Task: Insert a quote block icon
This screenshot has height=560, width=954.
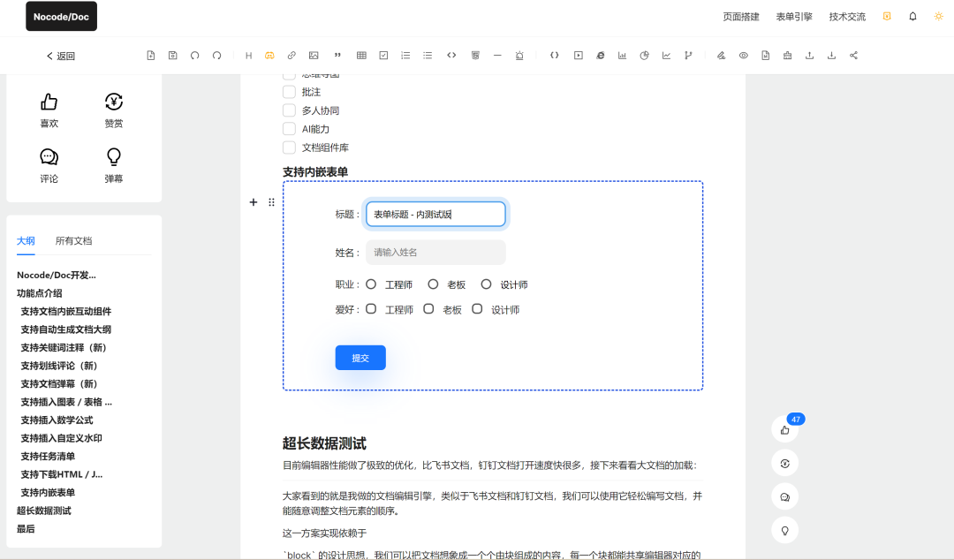Action: tap(337, 56)
